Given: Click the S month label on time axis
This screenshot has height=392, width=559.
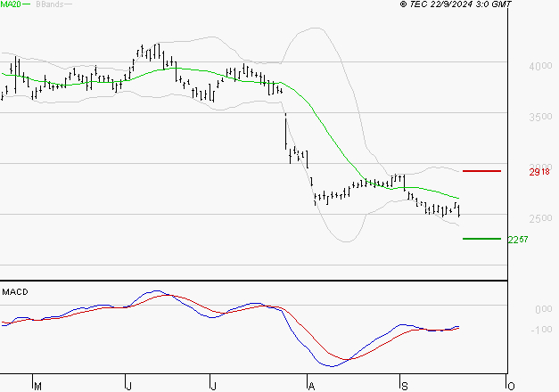Looking at the screenshot, I should pos(405,387).
